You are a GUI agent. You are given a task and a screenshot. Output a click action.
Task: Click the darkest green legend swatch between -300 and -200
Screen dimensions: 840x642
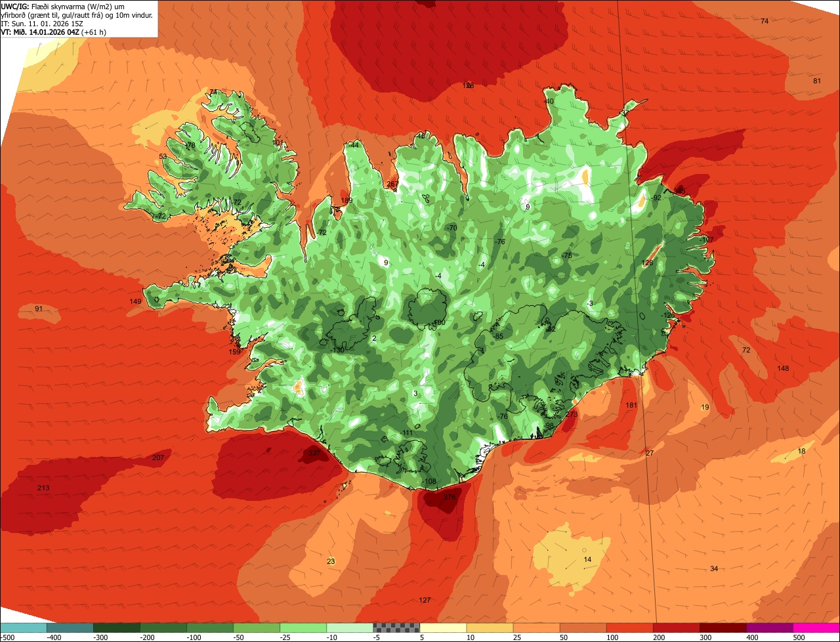pyautogui.click(x=116, y=628)
